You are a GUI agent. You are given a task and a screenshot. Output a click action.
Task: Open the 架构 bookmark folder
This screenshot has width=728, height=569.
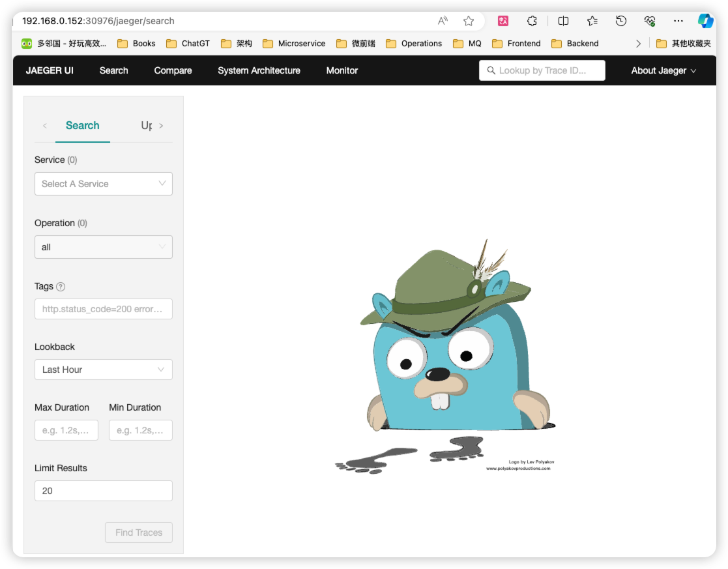tap(237, 44)
